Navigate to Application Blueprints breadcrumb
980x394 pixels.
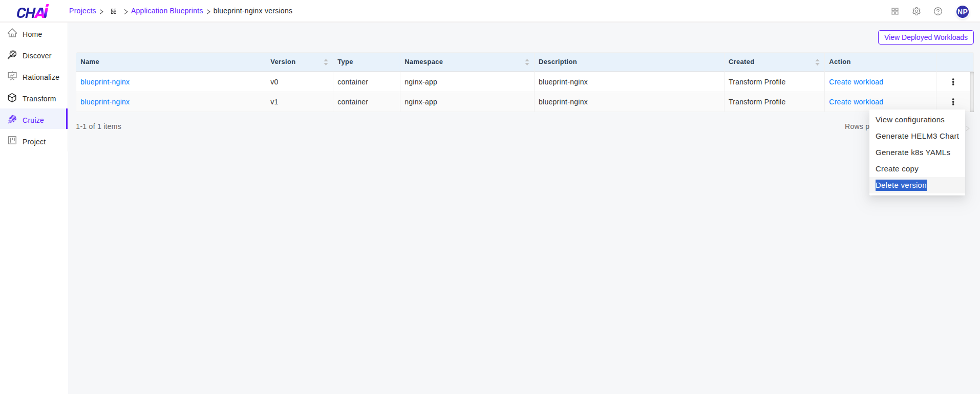pos(167,11)
